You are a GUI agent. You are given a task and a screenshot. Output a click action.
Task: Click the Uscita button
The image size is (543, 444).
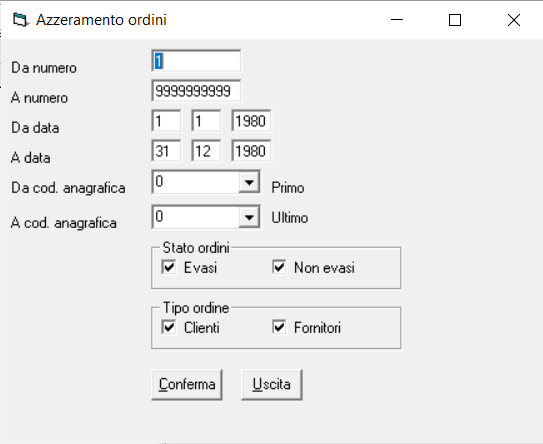point(272,384)
